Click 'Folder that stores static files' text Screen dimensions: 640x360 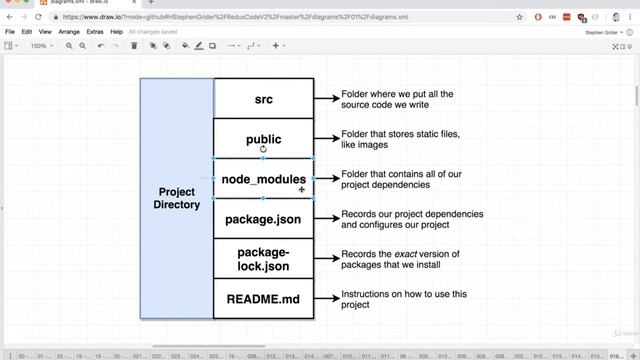[400, 139]
